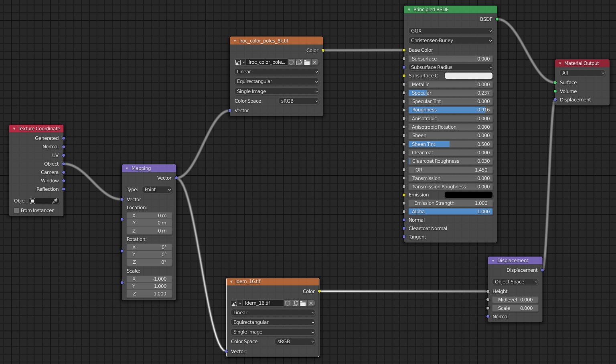The width and height of the screenshot is (616, 364).
Task: Collapse the lroc_color_poles_8k.tif node
Action: click(x=235, y=41)
